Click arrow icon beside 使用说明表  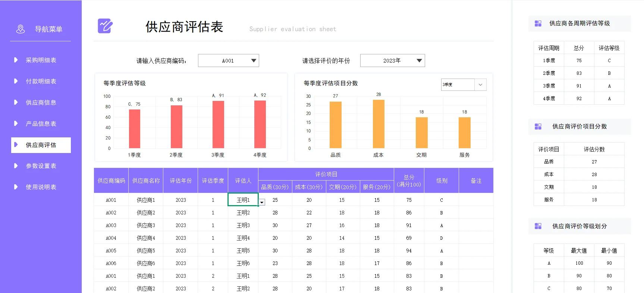[16, 187]
